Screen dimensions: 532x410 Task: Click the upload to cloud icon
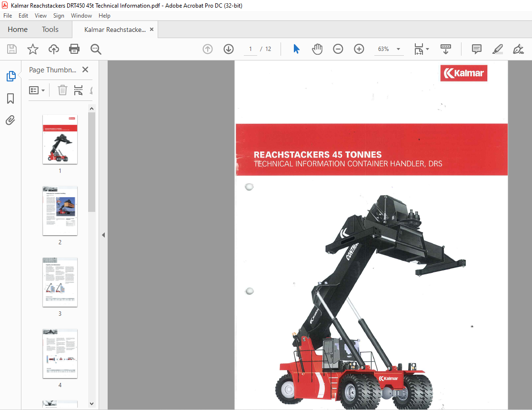point(54,49)
